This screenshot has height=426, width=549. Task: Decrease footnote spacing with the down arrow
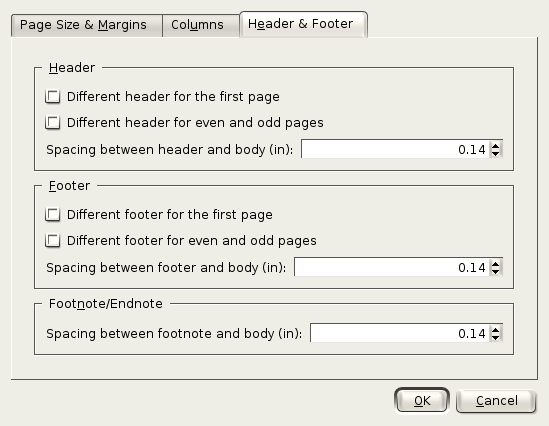tap(495, 337)
